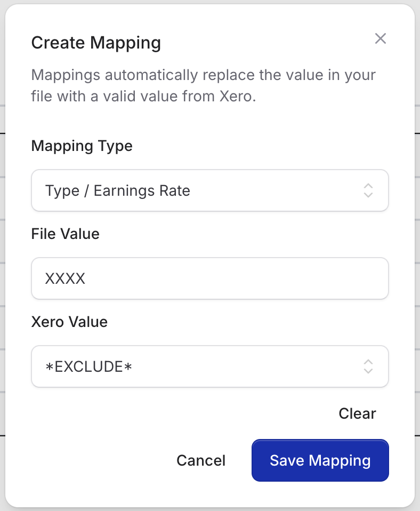Click the up-down arrows beside Type / Earnings Rate
420x511 pixels.
tap(368, 190)
